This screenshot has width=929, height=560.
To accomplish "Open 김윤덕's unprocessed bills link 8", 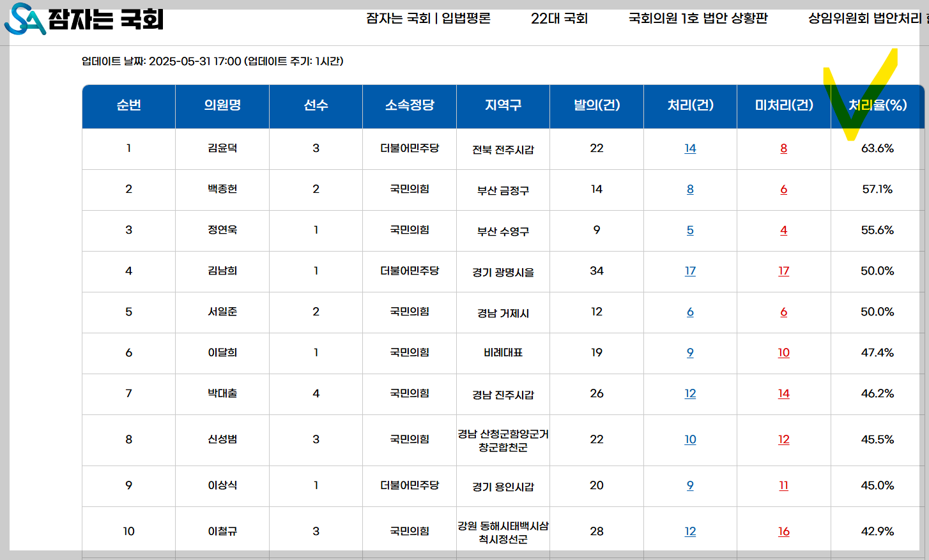I will [784, 148].
